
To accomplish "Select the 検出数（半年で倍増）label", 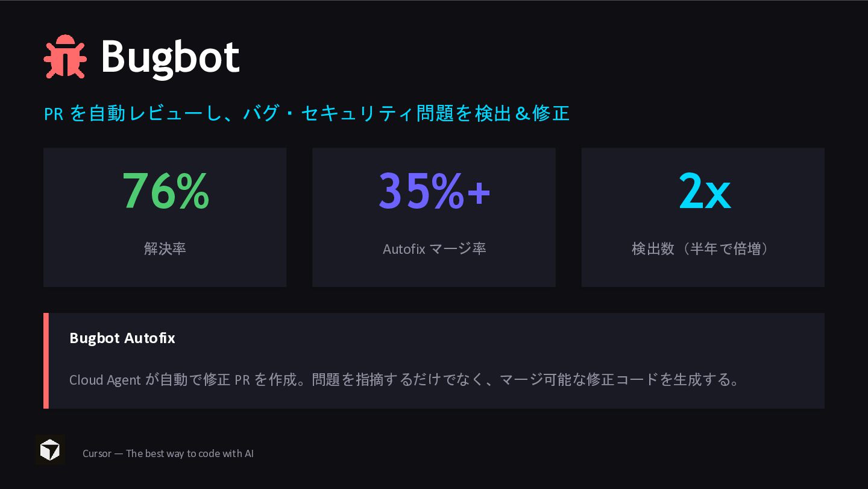I will point(703,248).
